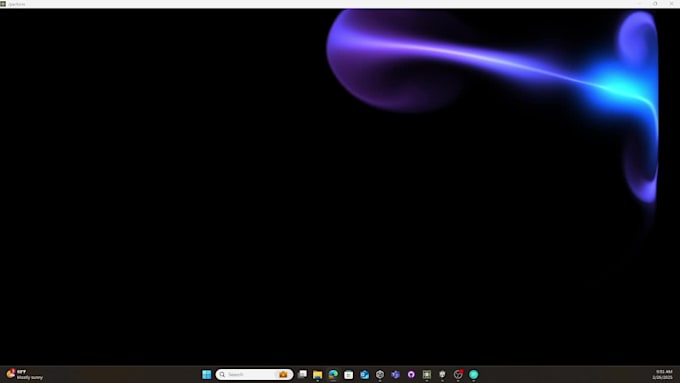Open the weather widget showing Mostly sunny
The image size is (680, 383).
coord(24,374)
